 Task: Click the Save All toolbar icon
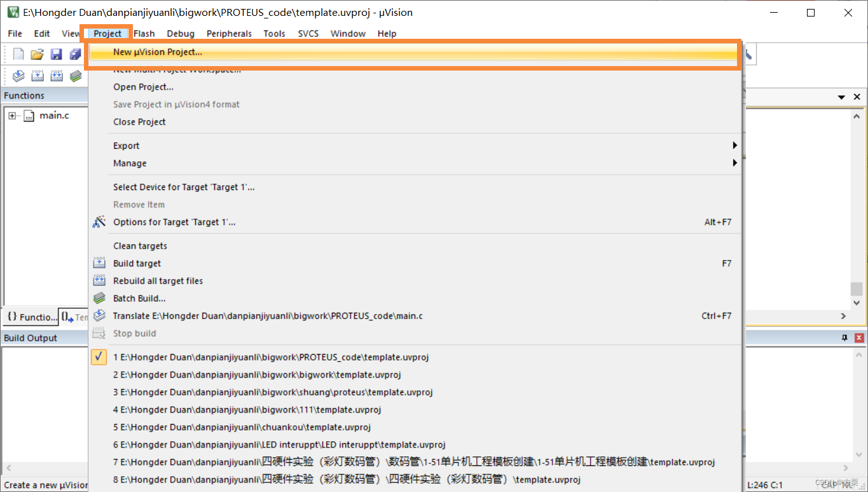[75, 55]
